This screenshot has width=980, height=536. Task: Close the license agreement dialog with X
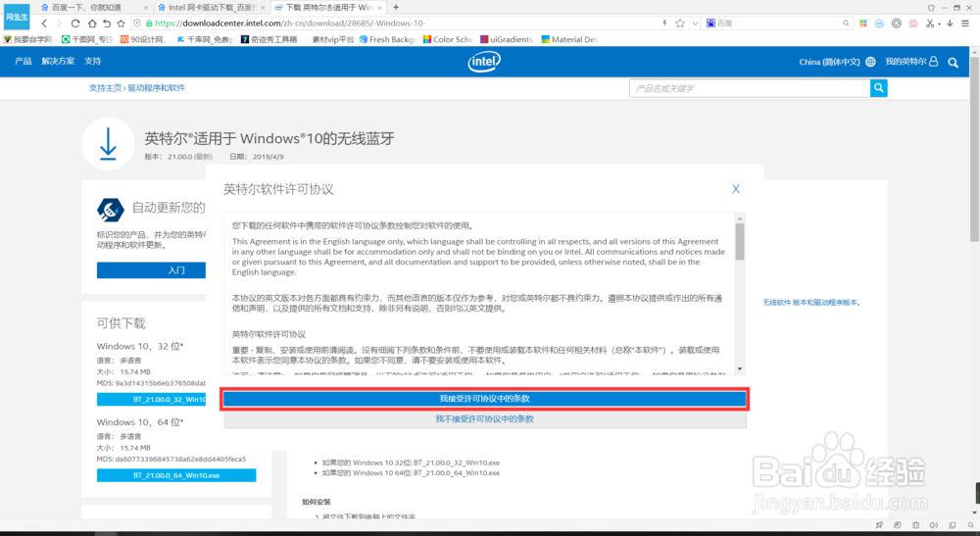coord(736,189)
